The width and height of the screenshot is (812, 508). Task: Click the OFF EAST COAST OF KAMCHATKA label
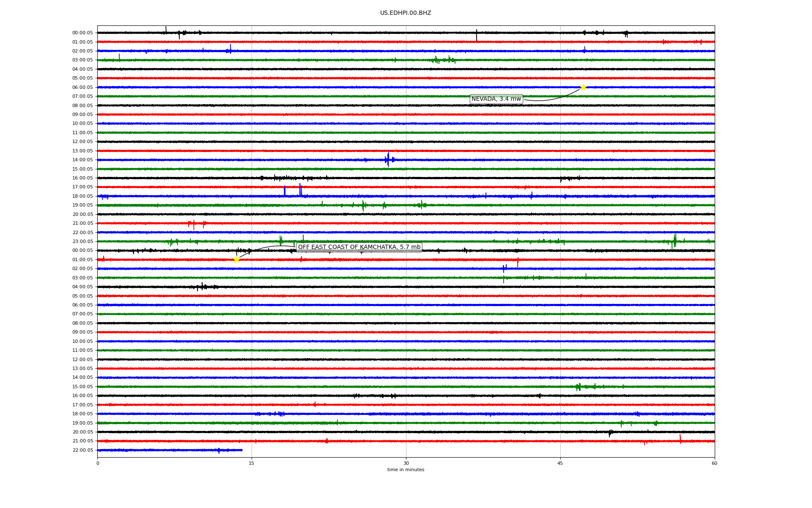359,247
